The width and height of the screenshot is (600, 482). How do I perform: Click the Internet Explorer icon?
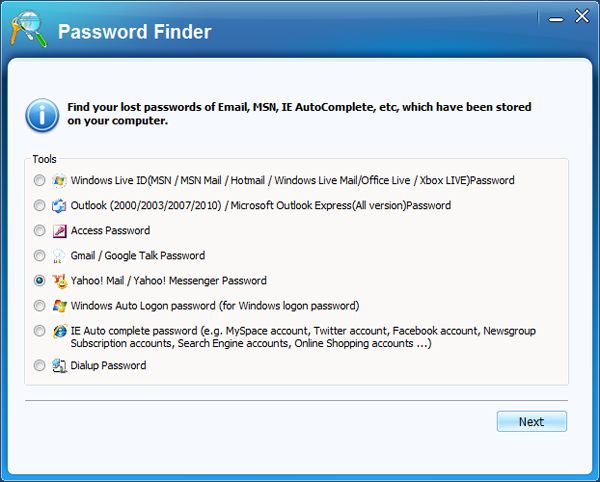pos(60,331)
